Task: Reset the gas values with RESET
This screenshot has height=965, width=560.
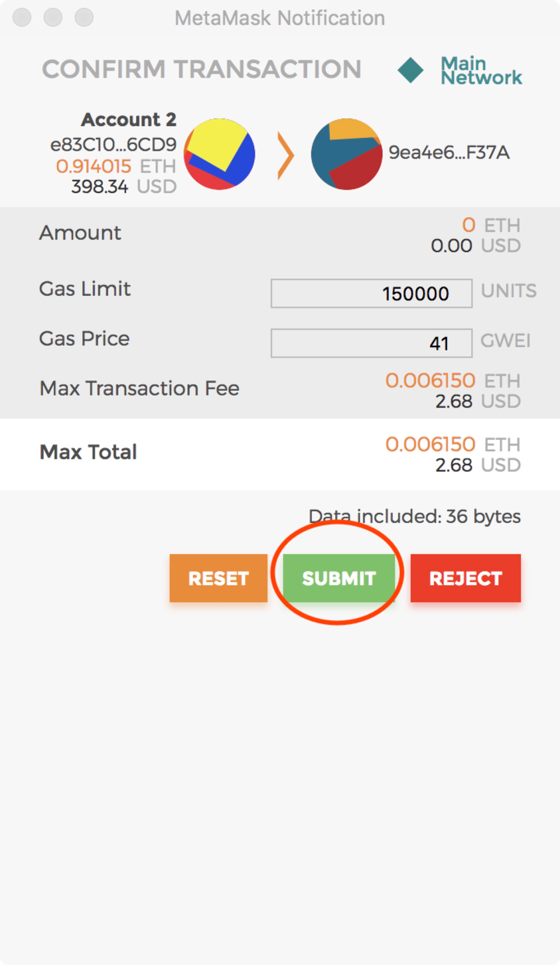Action: (218, 578)
